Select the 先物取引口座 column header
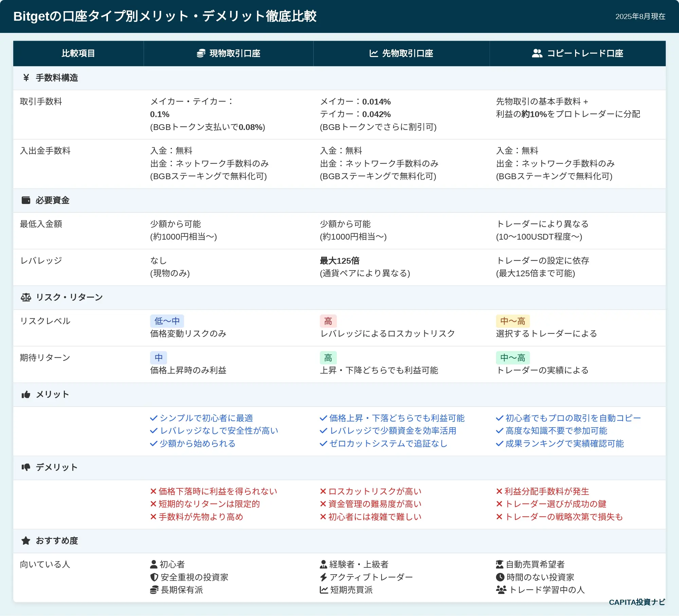Screen dimensions: 679x616 [401, 53]
